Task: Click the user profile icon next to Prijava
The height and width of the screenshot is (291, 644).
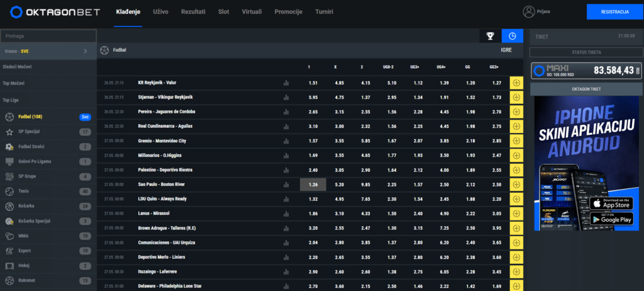Action: click(528, 12)
